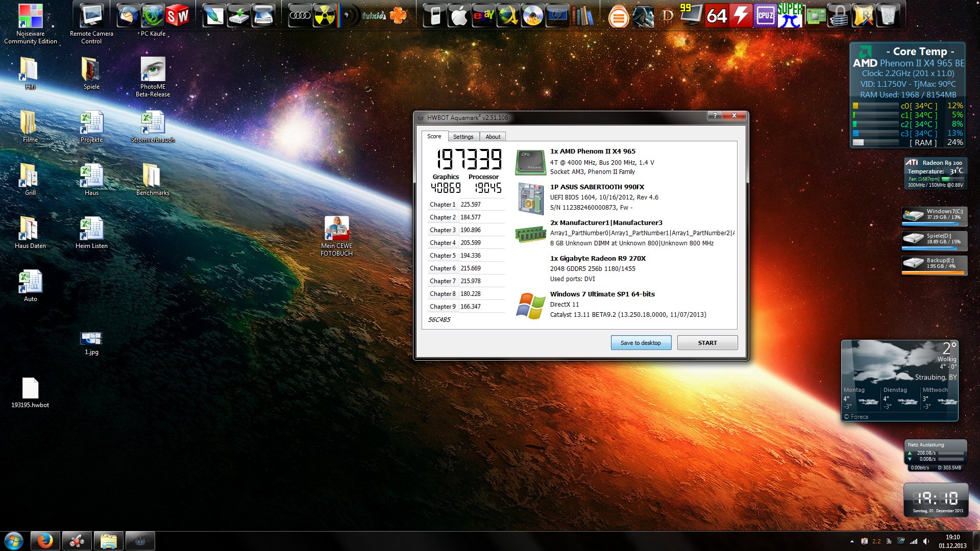Click the HP dock icon
The height and width of the screenshot is (551, 980).
click(x=557, y=15)
